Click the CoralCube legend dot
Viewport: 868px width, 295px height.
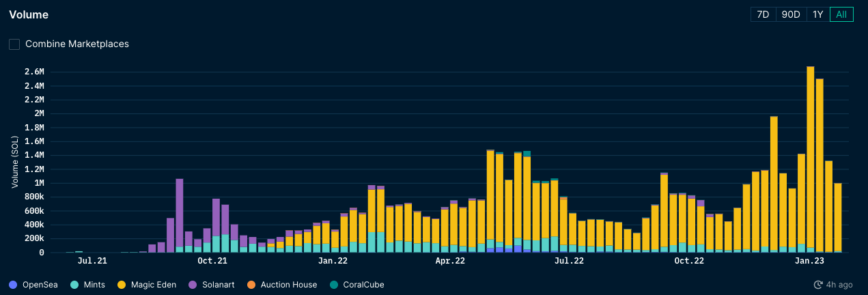tap(333, 285)
